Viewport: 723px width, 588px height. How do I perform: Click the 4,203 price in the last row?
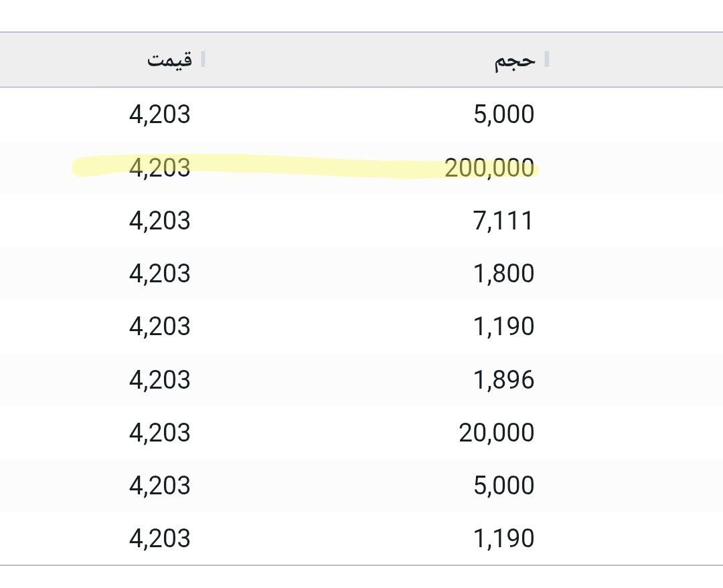159,538
